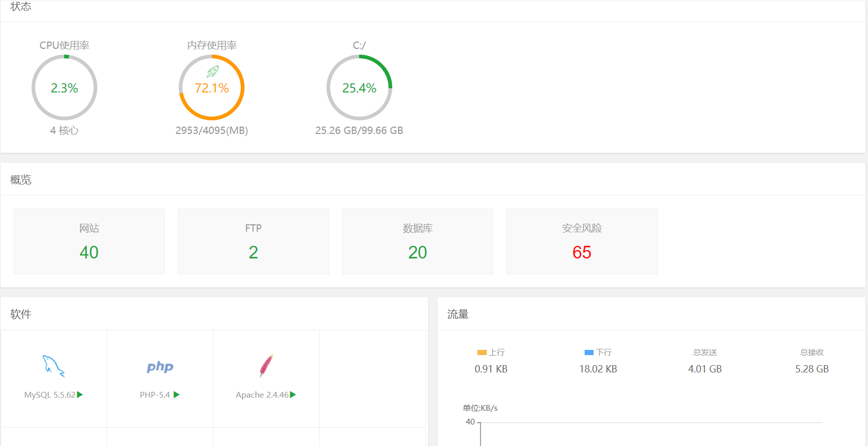Click the 软件 section heading

click(21, 314)
